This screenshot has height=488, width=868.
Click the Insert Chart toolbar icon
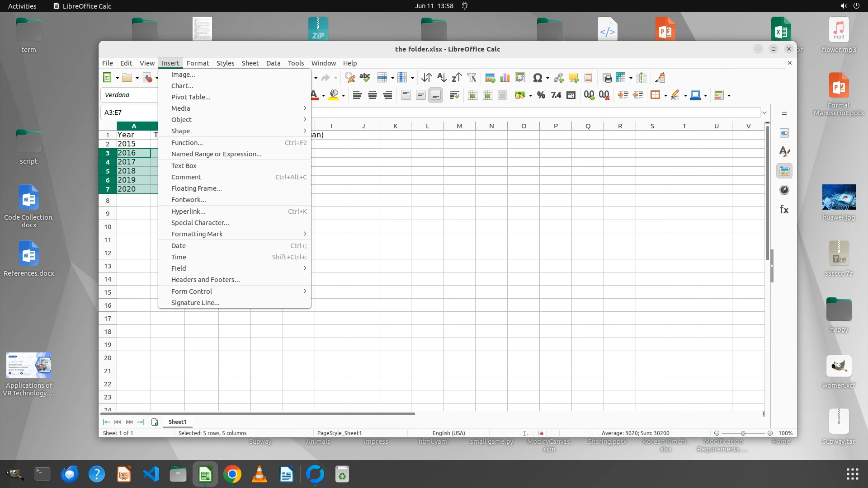pyautogui.click(x=505, y=78)
